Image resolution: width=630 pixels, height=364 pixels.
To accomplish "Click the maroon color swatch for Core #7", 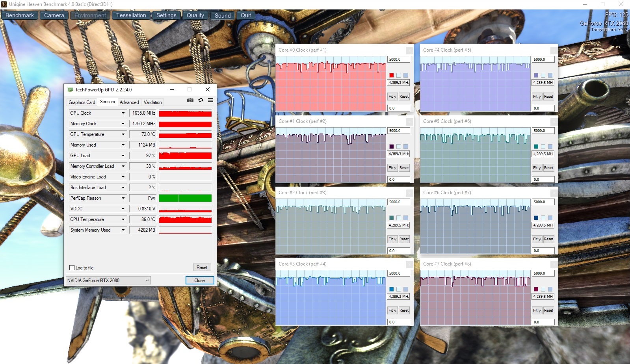I will pyautogui.click(x=536, y=289).
